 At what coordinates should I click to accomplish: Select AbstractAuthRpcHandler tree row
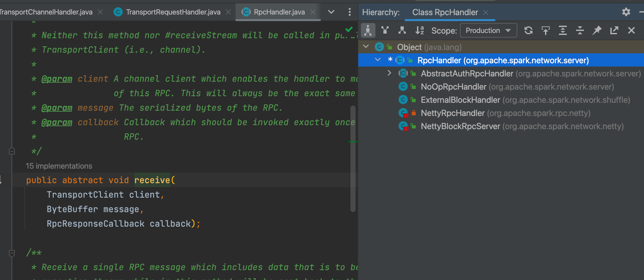[x=501, y=73]
